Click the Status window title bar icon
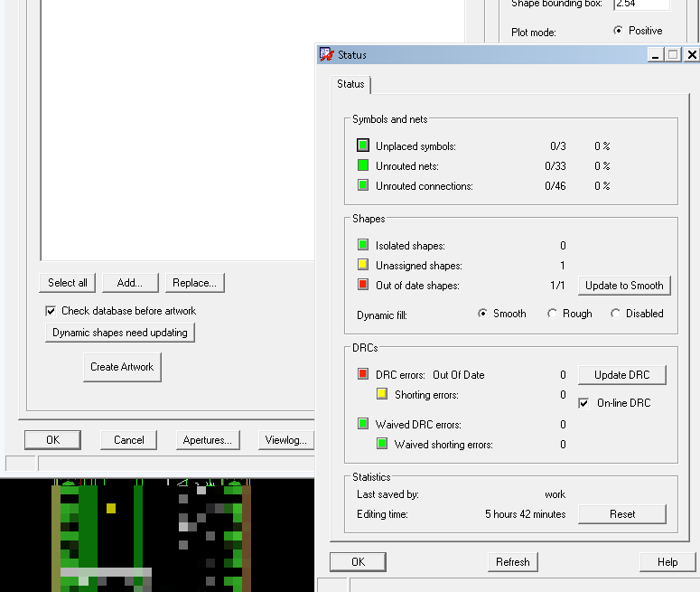The height and width of the screenshot is (592, 700). 327,54
